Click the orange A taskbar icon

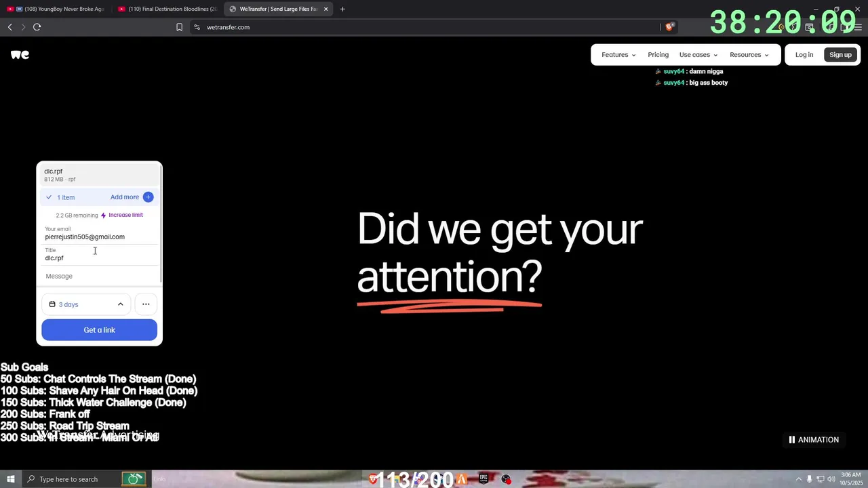pyautogui.click(x=462, y=479)
